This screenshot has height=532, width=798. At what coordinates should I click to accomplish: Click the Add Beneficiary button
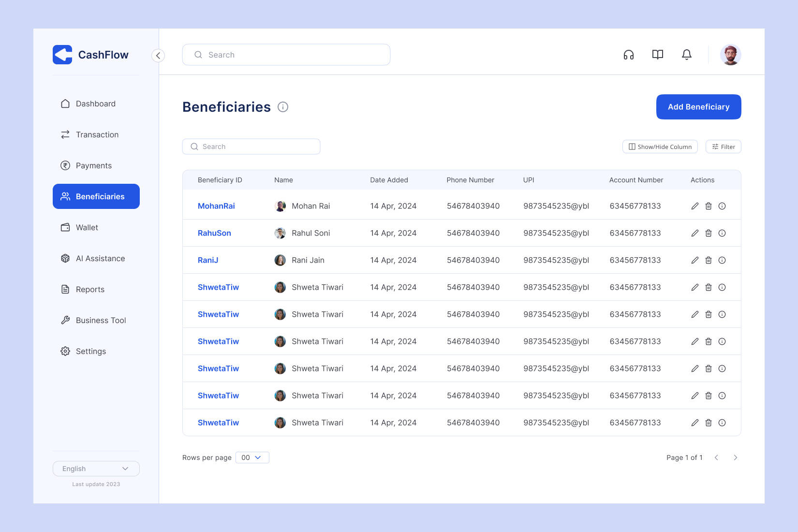pyautogui.click(x=698, y=107)
